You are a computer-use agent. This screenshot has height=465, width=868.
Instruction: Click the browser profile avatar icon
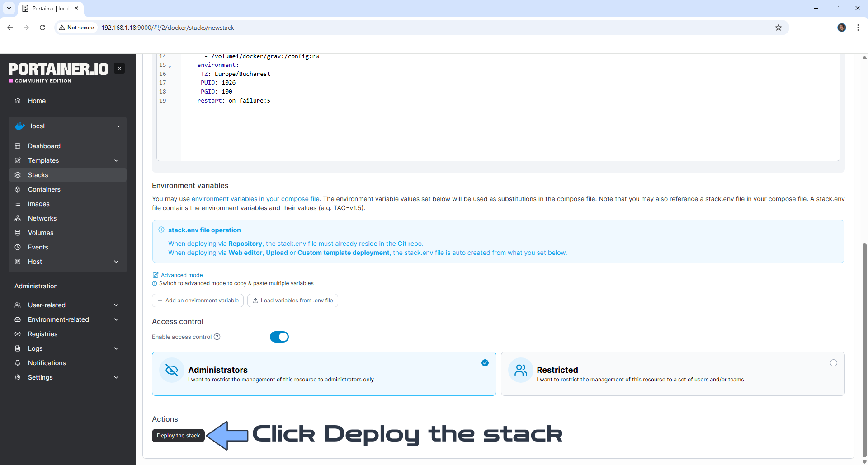click(841, 28)
